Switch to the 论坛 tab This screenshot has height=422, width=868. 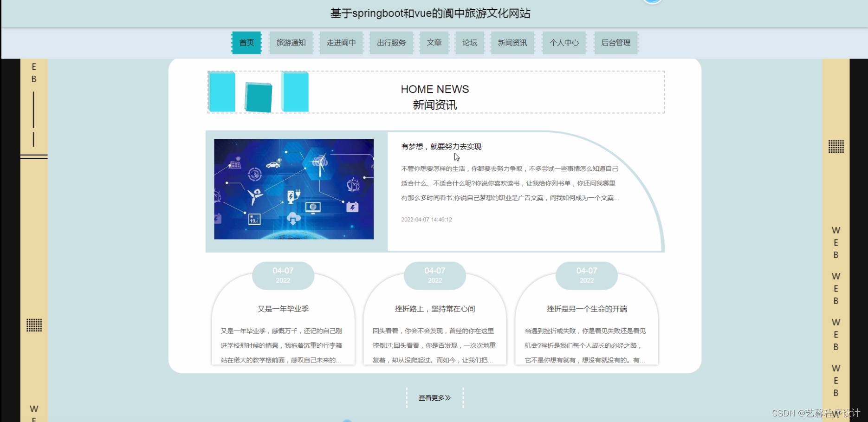pyautogui.click(x=470, y=42)
